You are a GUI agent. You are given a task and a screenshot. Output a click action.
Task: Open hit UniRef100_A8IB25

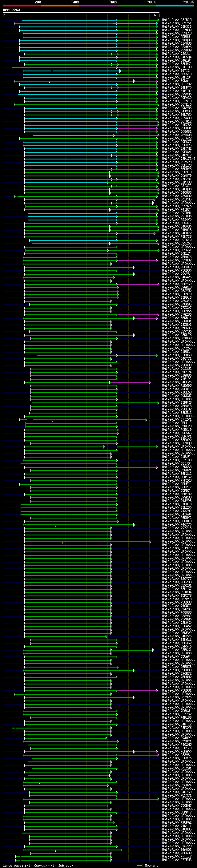tap(177, 20)
